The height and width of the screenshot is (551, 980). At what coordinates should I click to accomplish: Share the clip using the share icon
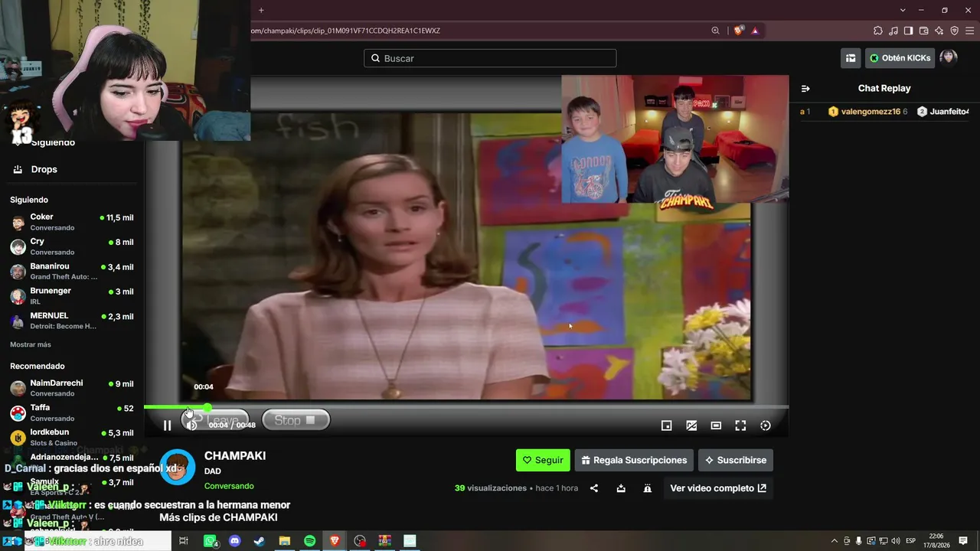(x=594, y=488)
